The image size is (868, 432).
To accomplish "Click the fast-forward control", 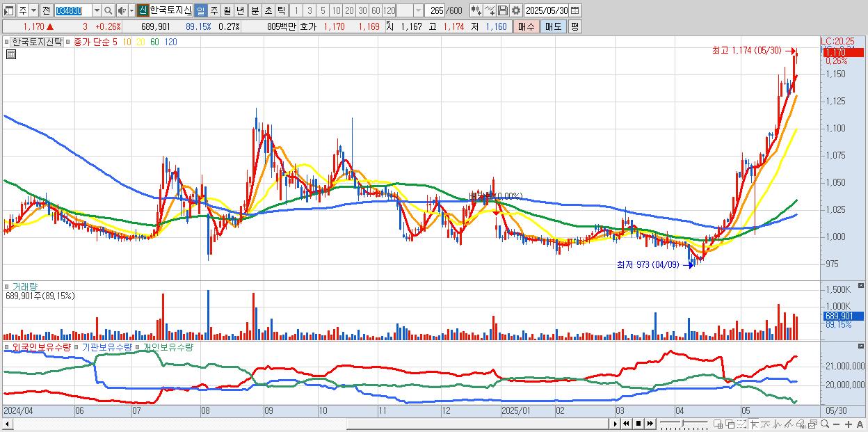I will (x=650, y=424).
